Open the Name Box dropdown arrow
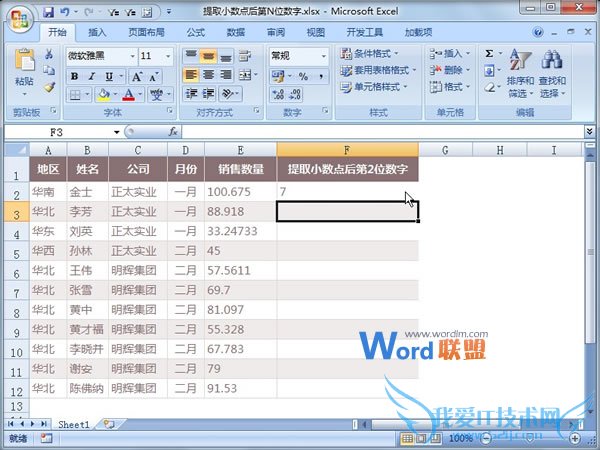The height and width of the screenshot is (450, 600). click(116, 132)
